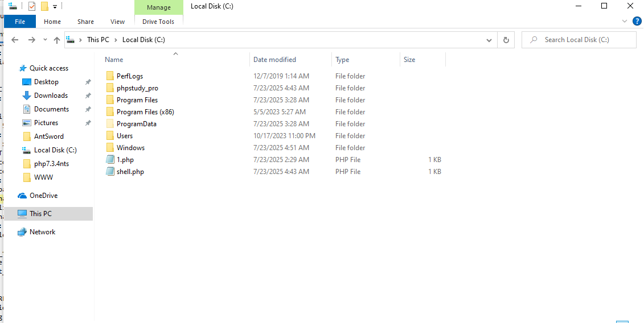Select OneDrive in the navigation pane
The image size is (644, 323).
tap(43, 196)
